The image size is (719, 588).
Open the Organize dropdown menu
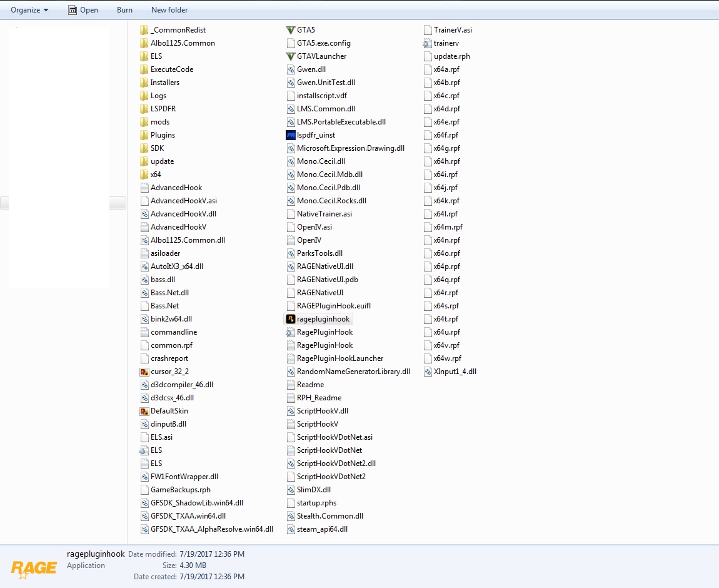click(29, 10)
